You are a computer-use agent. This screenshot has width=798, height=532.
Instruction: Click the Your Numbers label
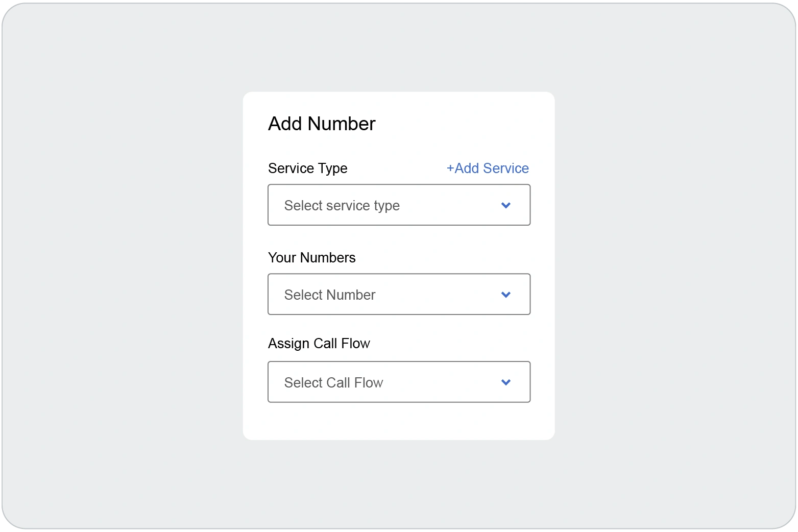click(x=311, y=257)
